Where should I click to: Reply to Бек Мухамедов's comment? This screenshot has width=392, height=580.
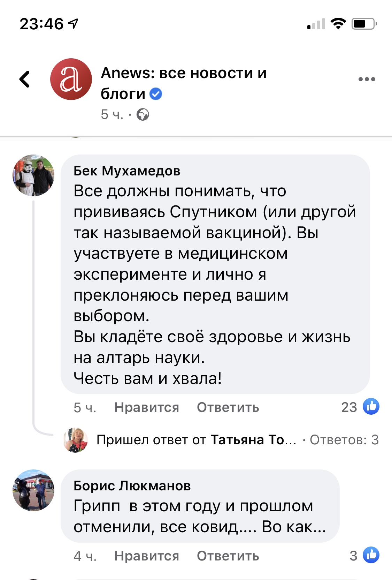coord(228,407)
